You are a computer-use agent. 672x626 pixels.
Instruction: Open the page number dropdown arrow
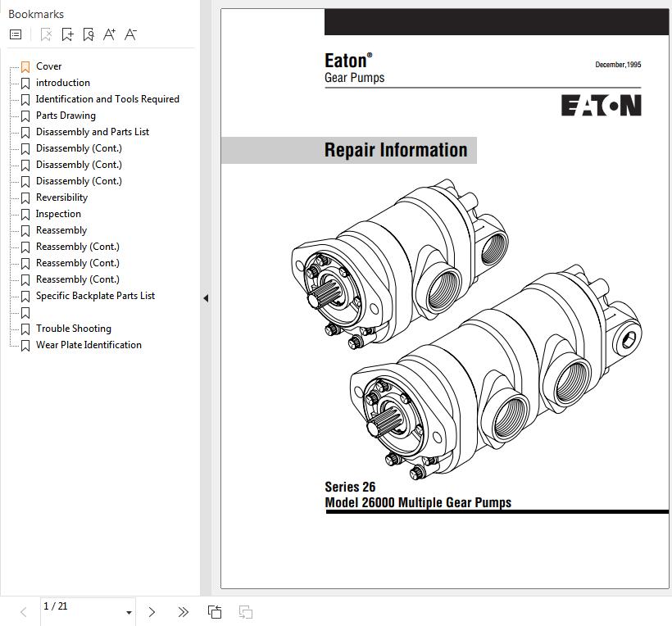click(129, 613)
